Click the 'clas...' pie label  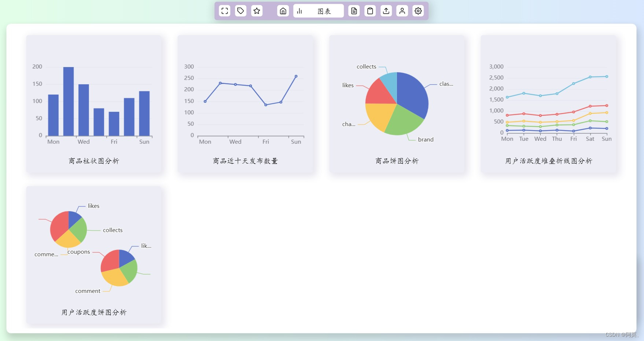coord(446,84)
